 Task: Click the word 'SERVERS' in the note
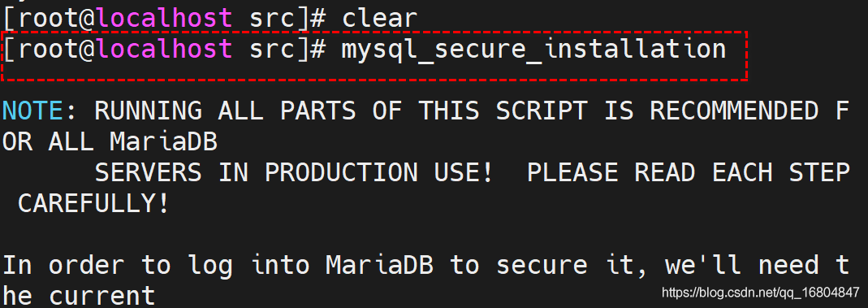[149, 173]
